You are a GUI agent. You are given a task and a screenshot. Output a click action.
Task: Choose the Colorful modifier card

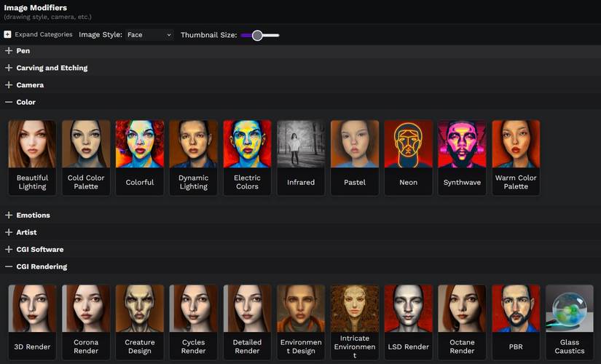click(x=140, y=157)
